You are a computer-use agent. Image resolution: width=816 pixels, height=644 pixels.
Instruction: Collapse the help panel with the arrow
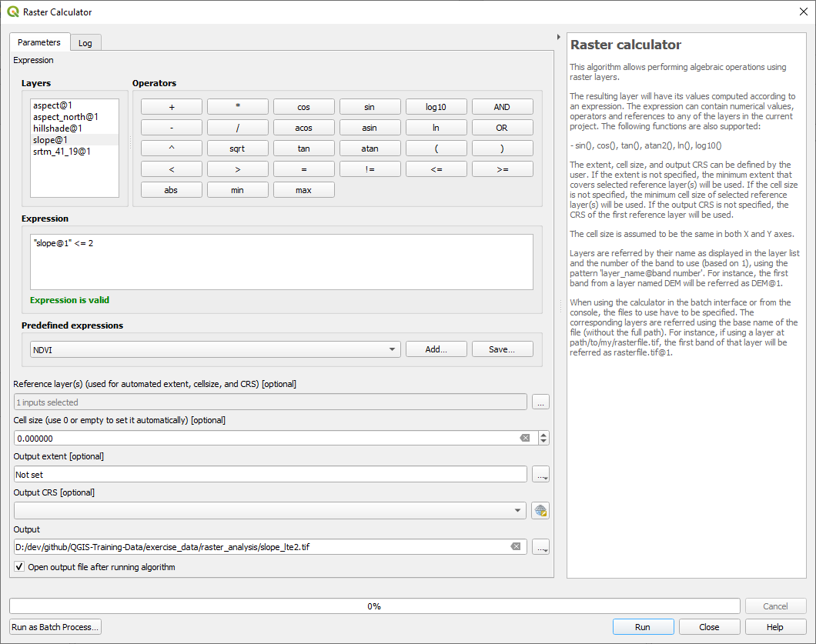(x=558, y=36)
